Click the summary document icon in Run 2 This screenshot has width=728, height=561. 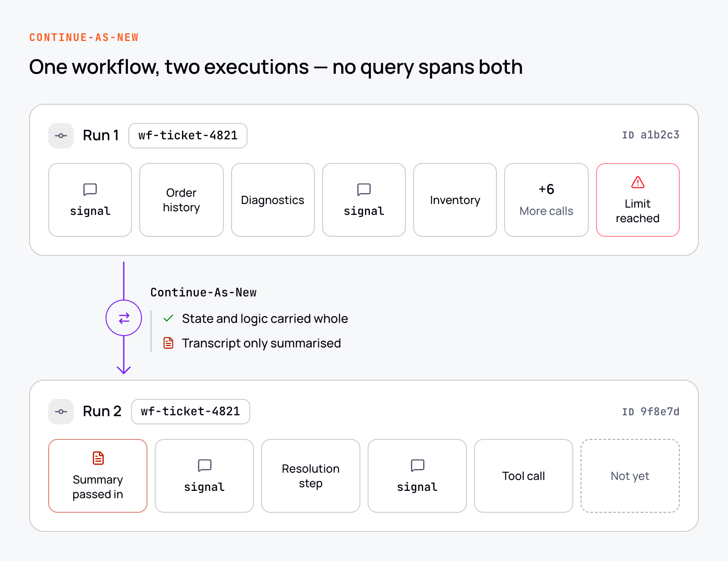pos(98,458)
